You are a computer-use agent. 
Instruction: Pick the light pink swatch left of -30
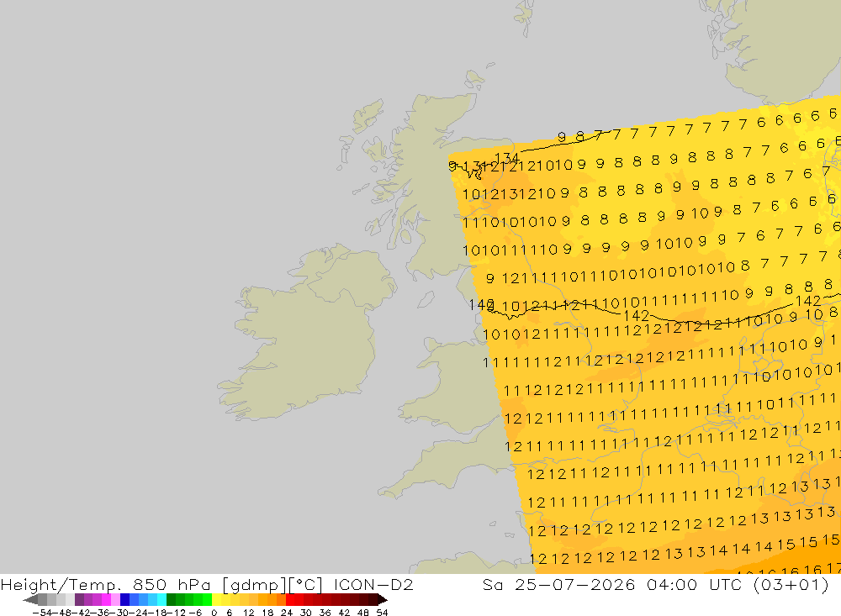click(x=115, y=599)
